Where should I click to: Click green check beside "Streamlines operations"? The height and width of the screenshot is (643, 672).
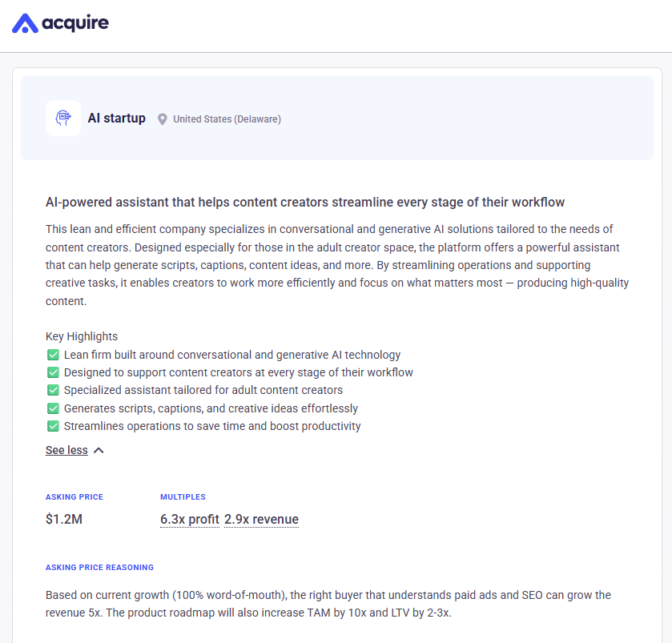(53, 426)
